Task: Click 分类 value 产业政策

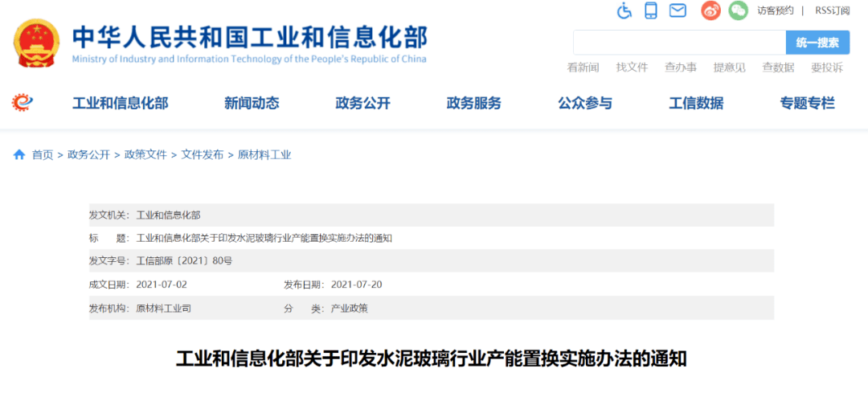Action: point(350,309)
